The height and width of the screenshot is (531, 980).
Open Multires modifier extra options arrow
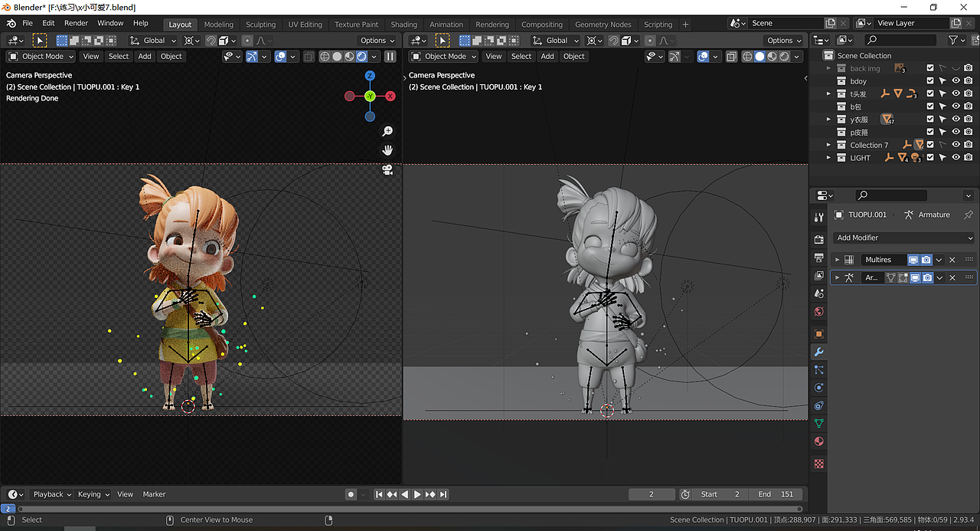click(x=939, y=260)
